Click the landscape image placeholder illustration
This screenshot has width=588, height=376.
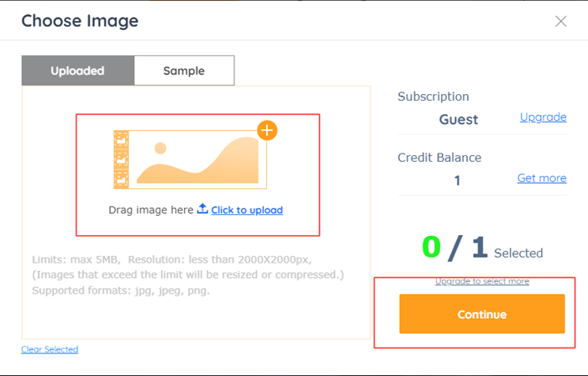(x=197, y=159)
